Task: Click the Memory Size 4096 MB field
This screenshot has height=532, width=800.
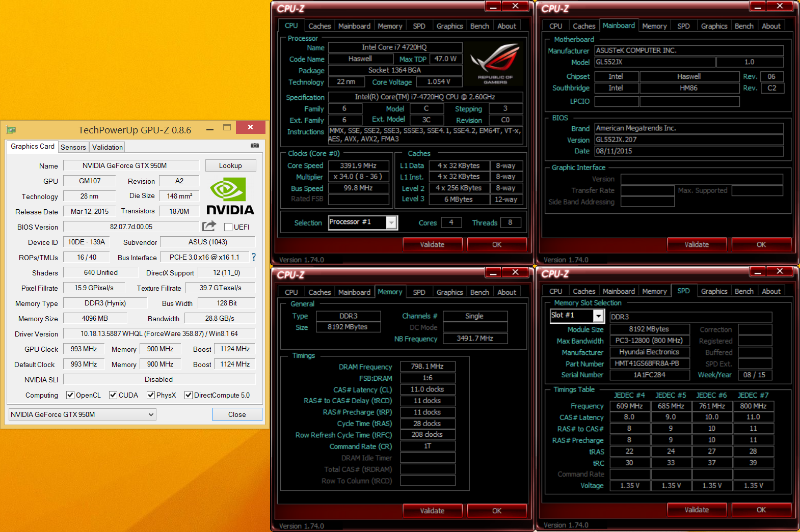Action: point(94,318)
